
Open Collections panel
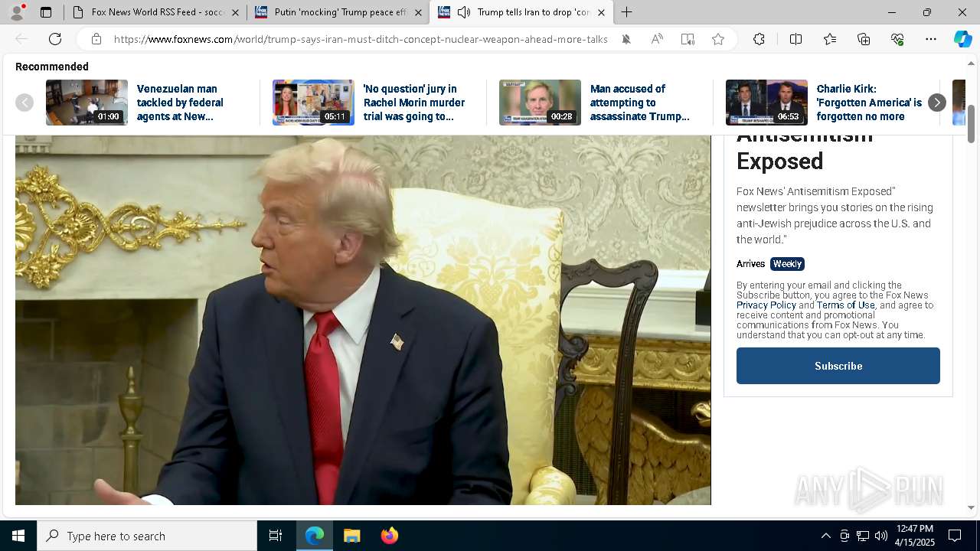[x=864, y=39]
